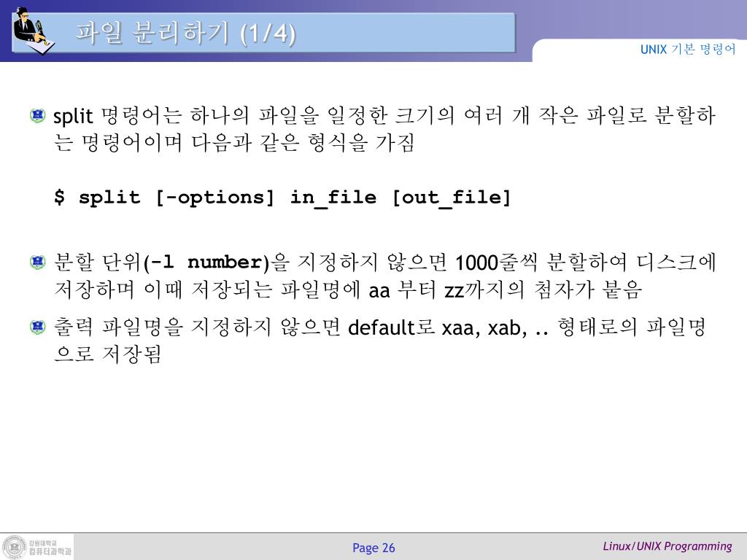Viewport: 747px width, 560px height.
Task: Click the text 'aa 부터 zz까지의'
Action: click(x=446, y=290)
